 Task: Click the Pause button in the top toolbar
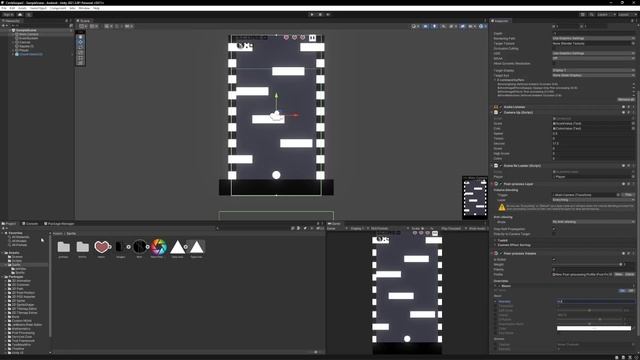[320, 15]
